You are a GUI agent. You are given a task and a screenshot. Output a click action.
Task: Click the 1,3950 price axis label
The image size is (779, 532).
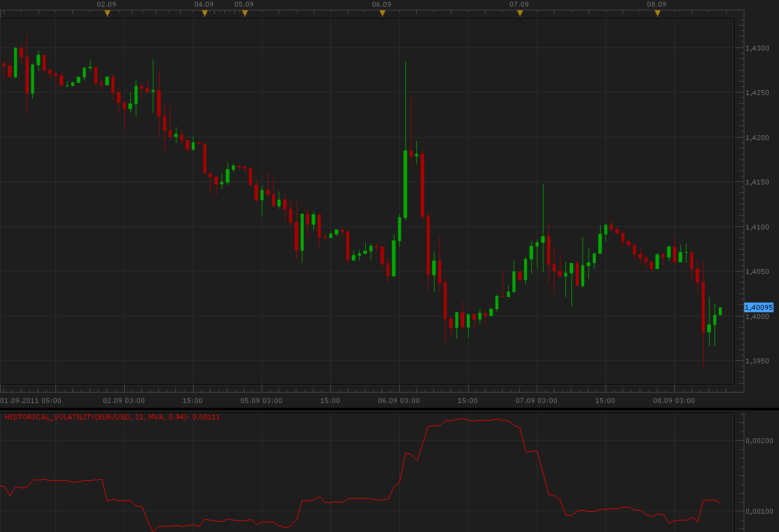pos(758,361)
